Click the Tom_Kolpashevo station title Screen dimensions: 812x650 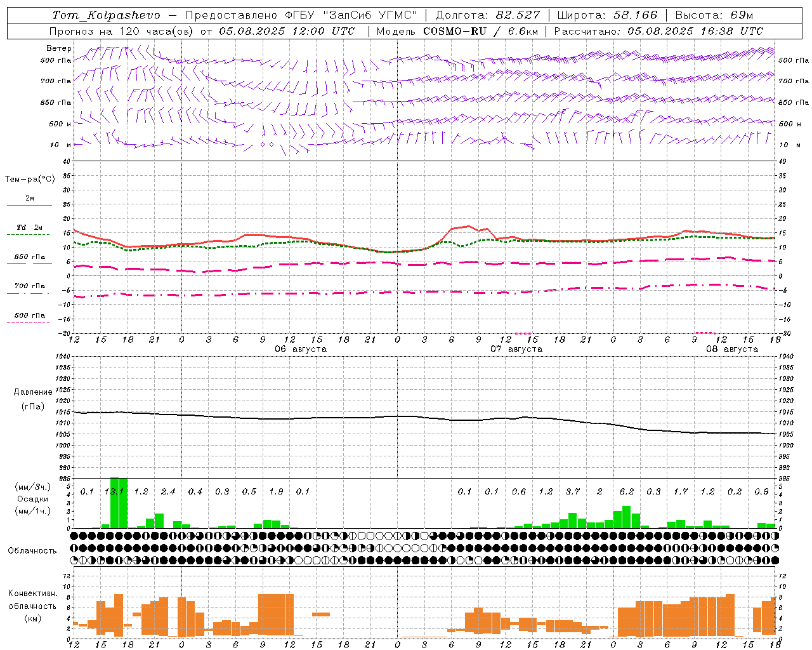pyautogui.click(x=106, y=15)
